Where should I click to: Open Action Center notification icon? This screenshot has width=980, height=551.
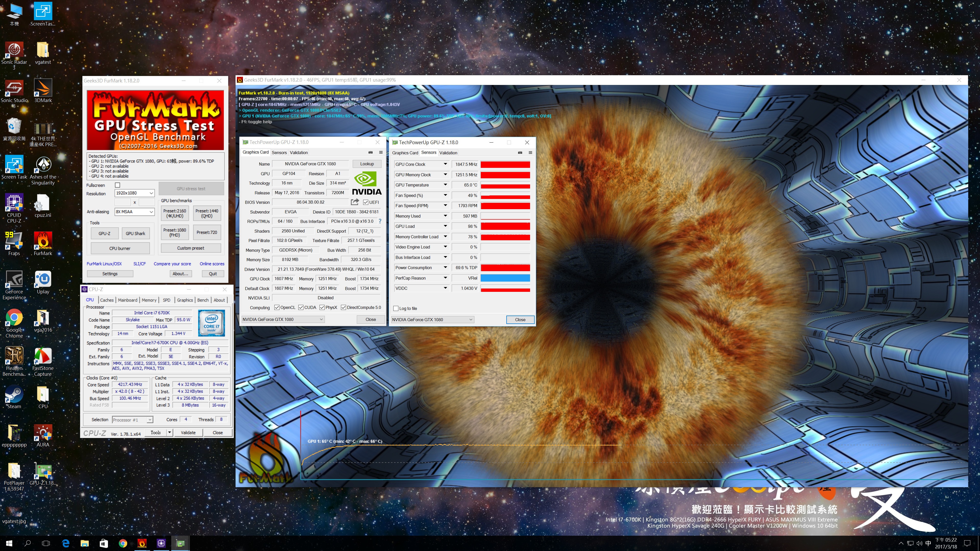click(967, 543)
